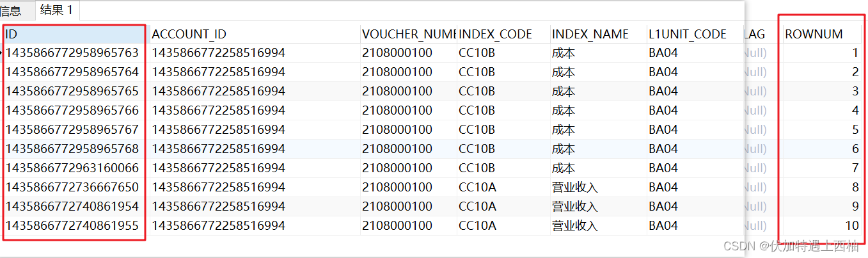Click ROWNUM cell with value 5
This screenshot has width=868, height=258.
[823, 130]
